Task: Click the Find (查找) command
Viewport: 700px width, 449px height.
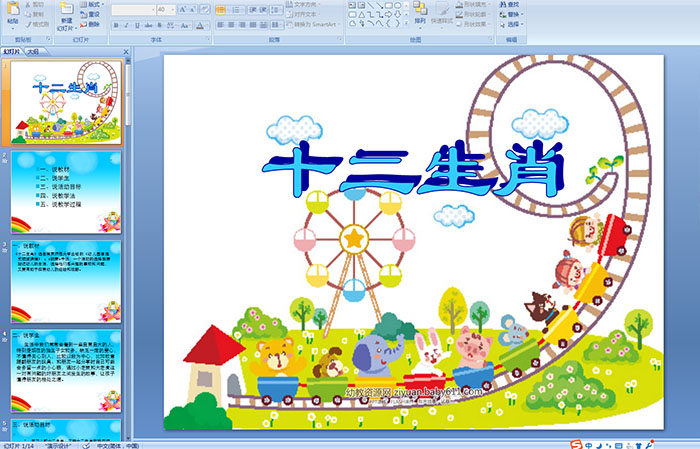Action: (x=509, y=4)
